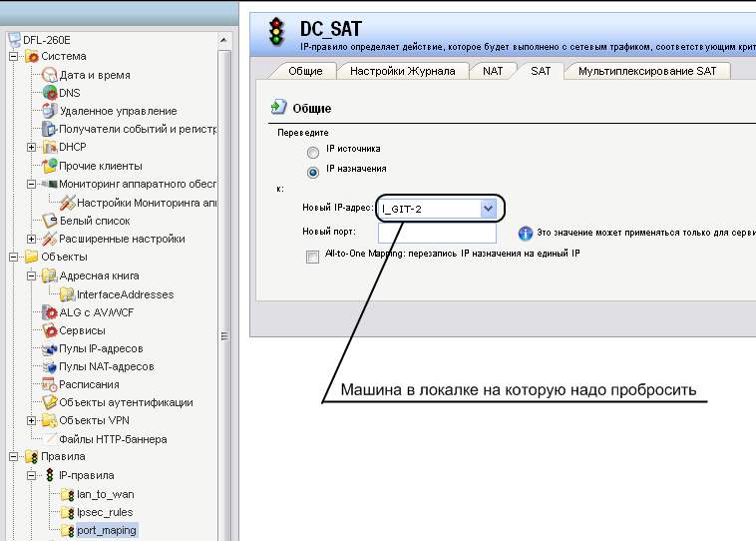Click the Белый список icon
Viewport: 756px width, 541px height.
[x=50, y=221]
